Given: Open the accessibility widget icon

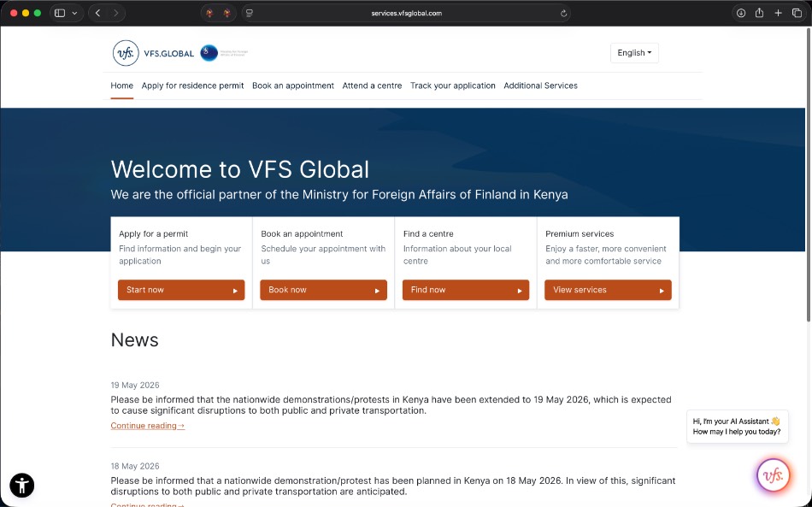Looking at the screenshot, I should coord(21,486).
